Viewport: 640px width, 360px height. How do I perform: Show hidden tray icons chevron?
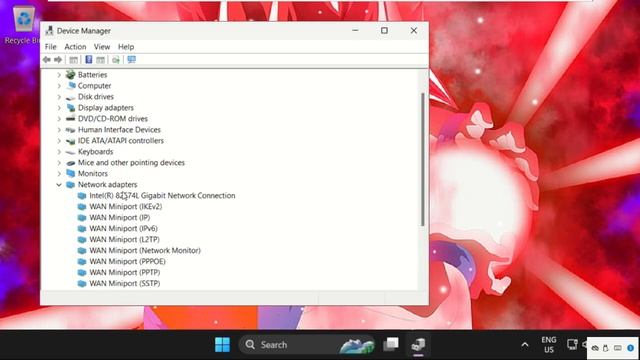tap(525, 345)
